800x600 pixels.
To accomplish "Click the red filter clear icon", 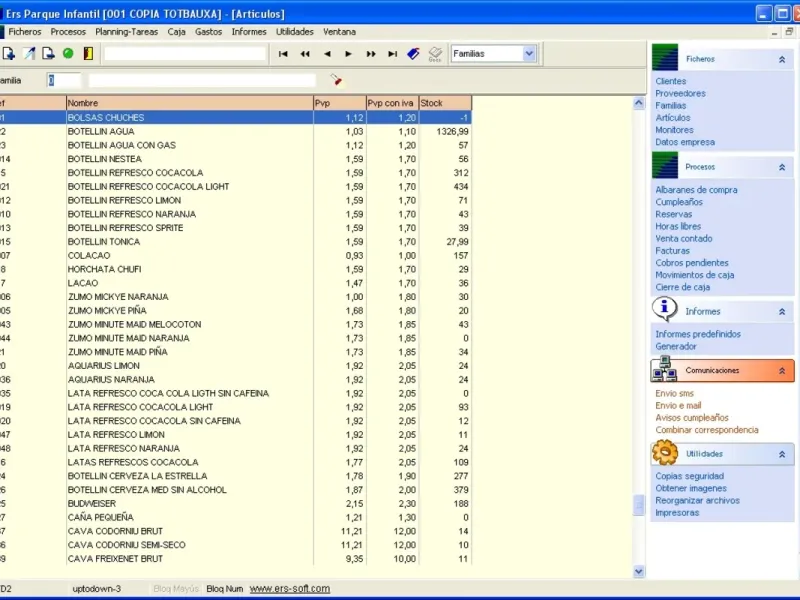I will tap(337, 80).
